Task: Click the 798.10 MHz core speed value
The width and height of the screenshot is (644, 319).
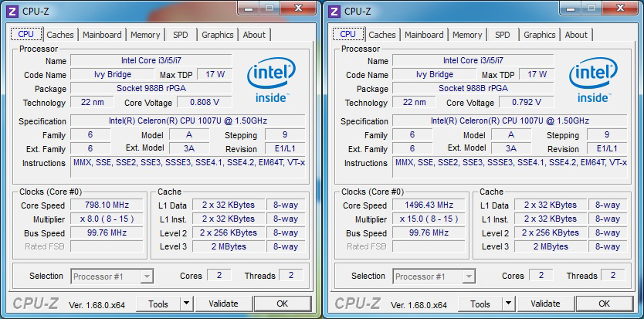Action: click(107, 205)
